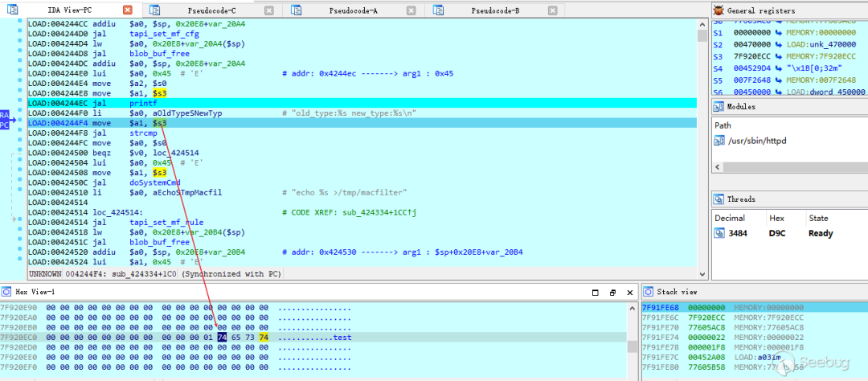Click the PC marker in the margin
Viewport: 868px width, 381px height.
click(x=5, y=125)
